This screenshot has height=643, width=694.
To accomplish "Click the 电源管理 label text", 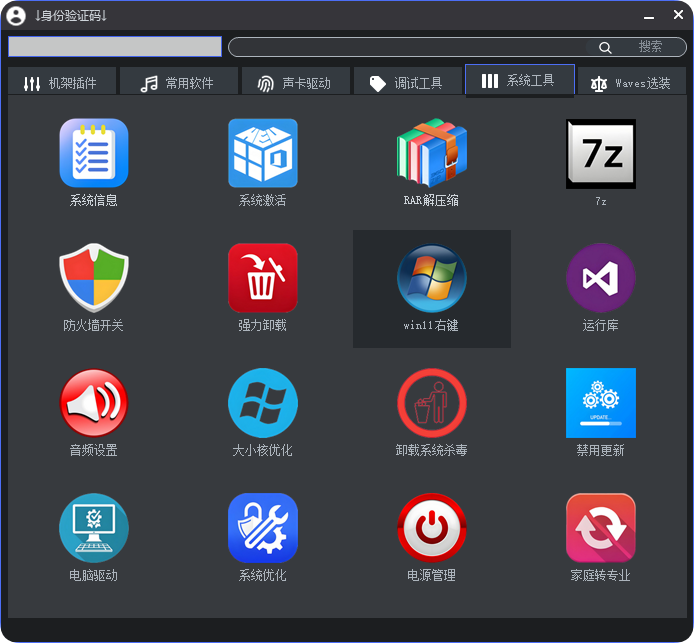I will [x=432, y=575].
